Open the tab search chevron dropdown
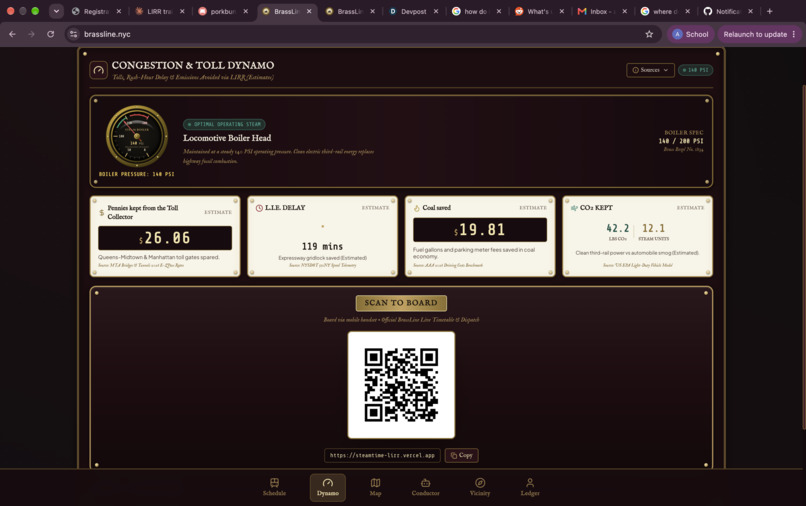 tap(56, 11)
